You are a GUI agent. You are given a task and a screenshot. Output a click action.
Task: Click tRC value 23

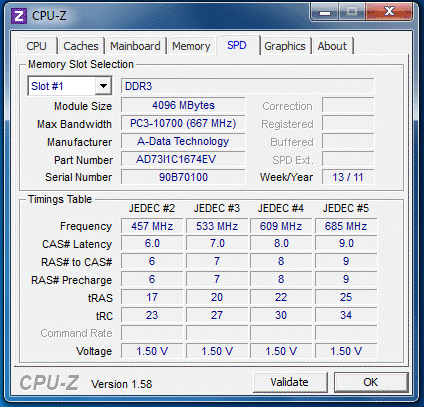pyautogui.click(x=152, y=315)
